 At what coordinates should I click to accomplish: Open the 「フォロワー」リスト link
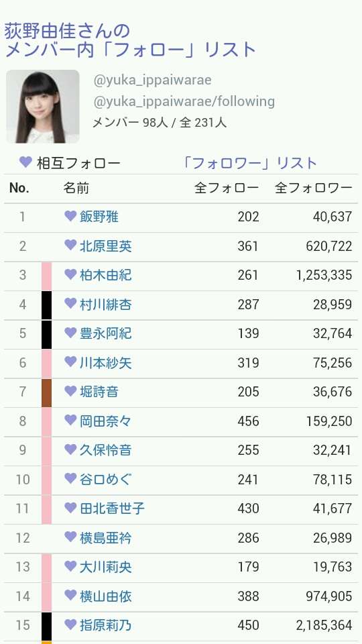(249, 163)
